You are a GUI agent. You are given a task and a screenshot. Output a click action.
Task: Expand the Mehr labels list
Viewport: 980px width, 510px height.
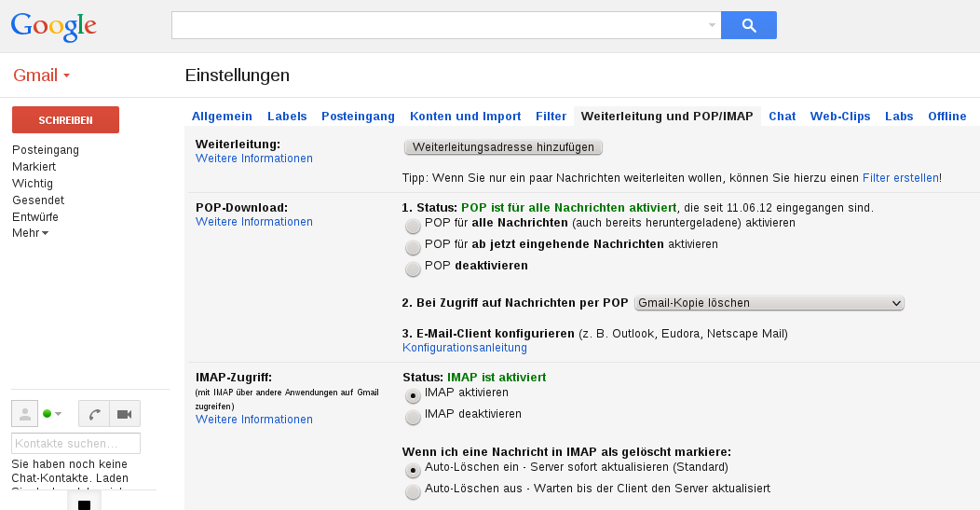tap(30, 233)
